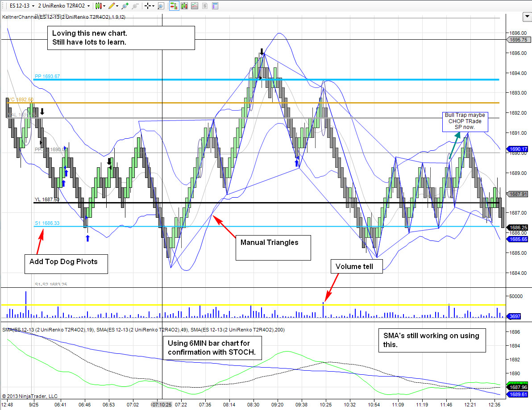Click the SMA indicator label in lower panel
Image resolution: width=532 pixels, height=410 pixels.
143,330
